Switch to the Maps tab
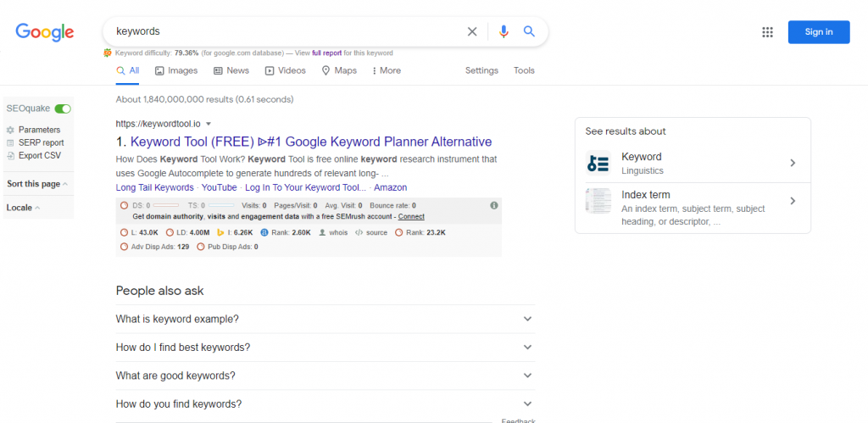The width and height of the screenshot is (868, 423). 339,71
